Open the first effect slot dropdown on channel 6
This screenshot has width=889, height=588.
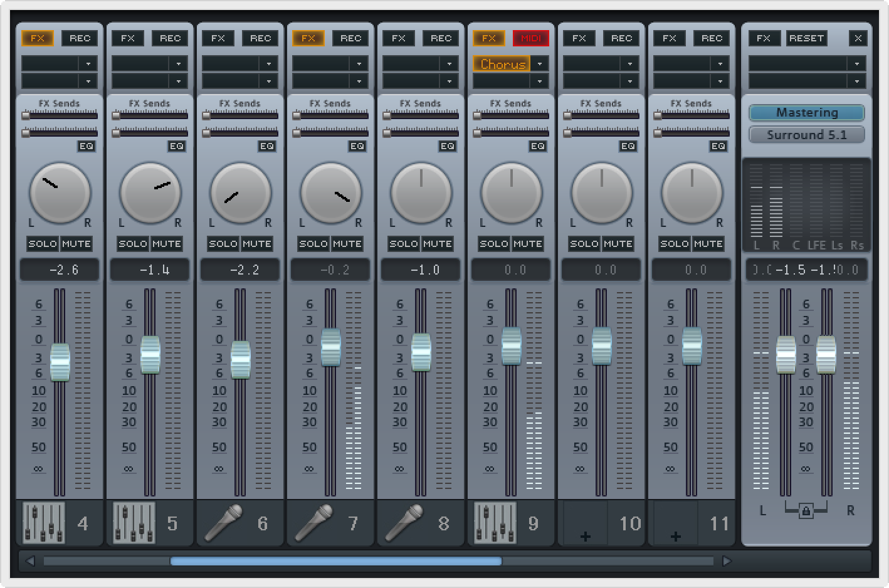coord(269,64)
